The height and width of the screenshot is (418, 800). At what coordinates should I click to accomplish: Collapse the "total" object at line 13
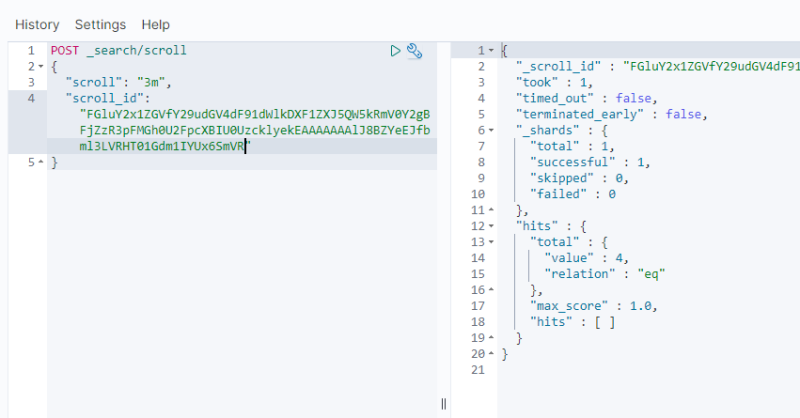(x=491, y=242)
